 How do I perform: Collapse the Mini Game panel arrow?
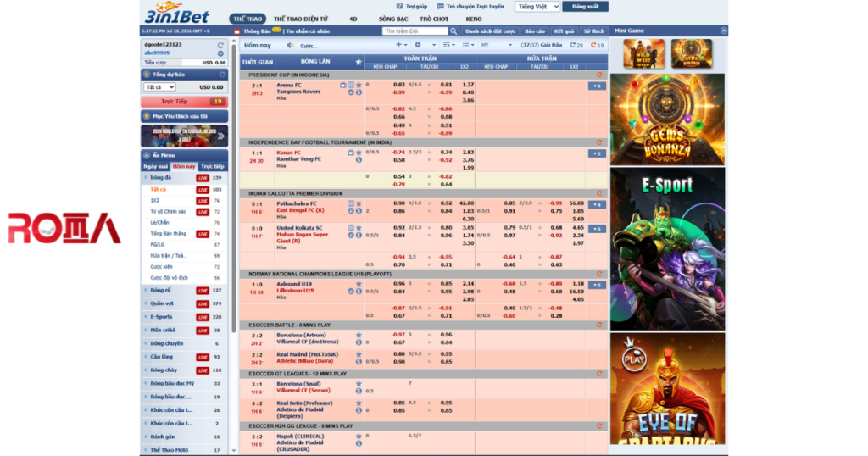coord(723,31)
